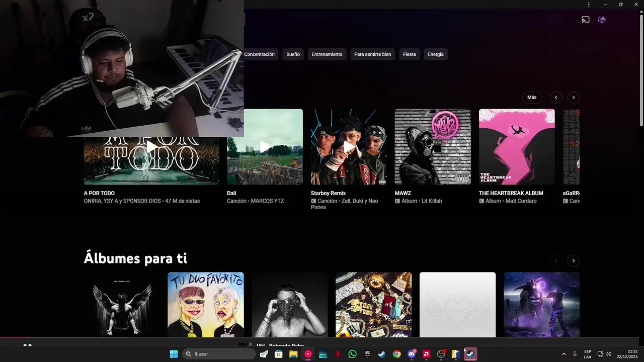Open the Tu Duo Favorito album
The image size is (644, 362).
click(x=206, y=305)
